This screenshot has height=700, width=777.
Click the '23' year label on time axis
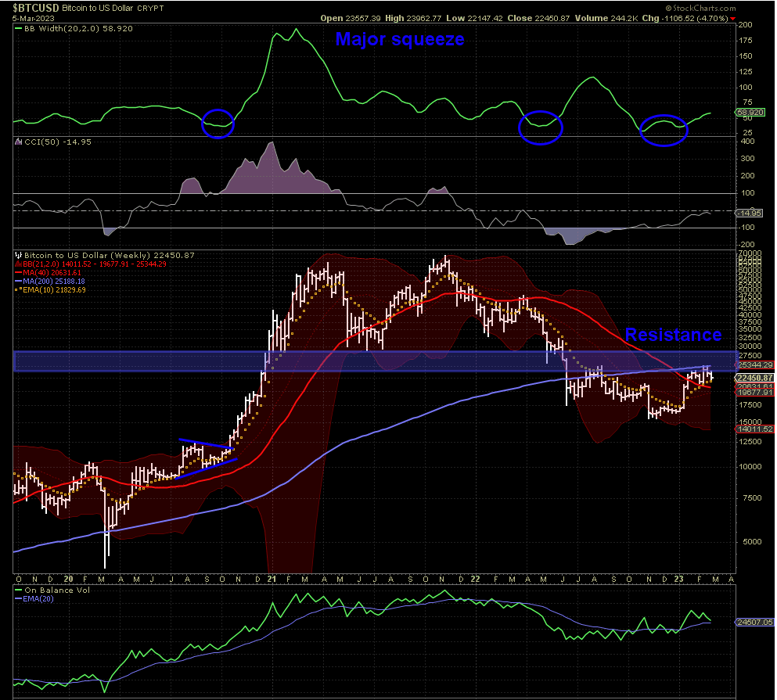(679, 579)
